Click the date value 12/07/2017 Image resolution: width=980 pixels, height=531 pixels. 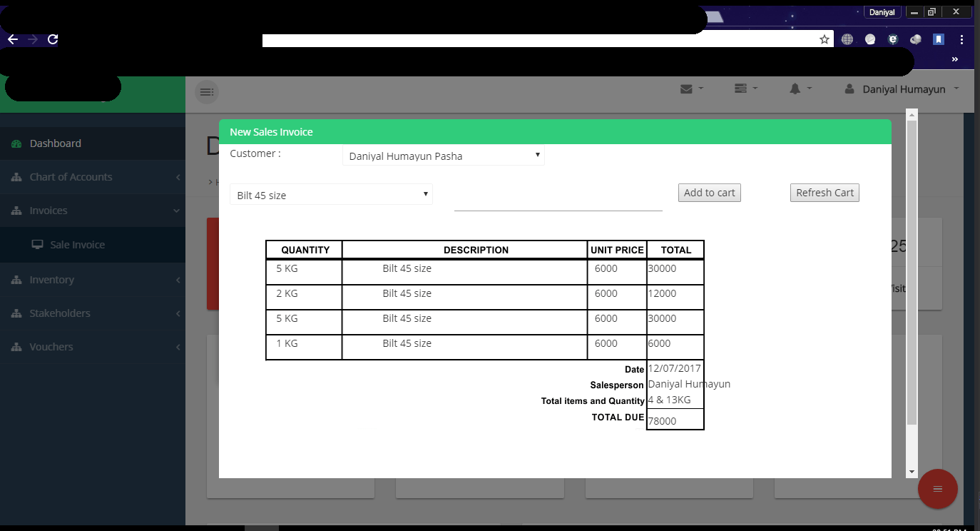674,368
